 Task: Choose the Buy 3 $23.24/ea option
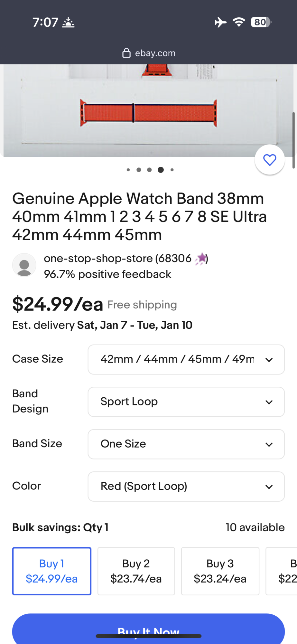pos(220,571)
